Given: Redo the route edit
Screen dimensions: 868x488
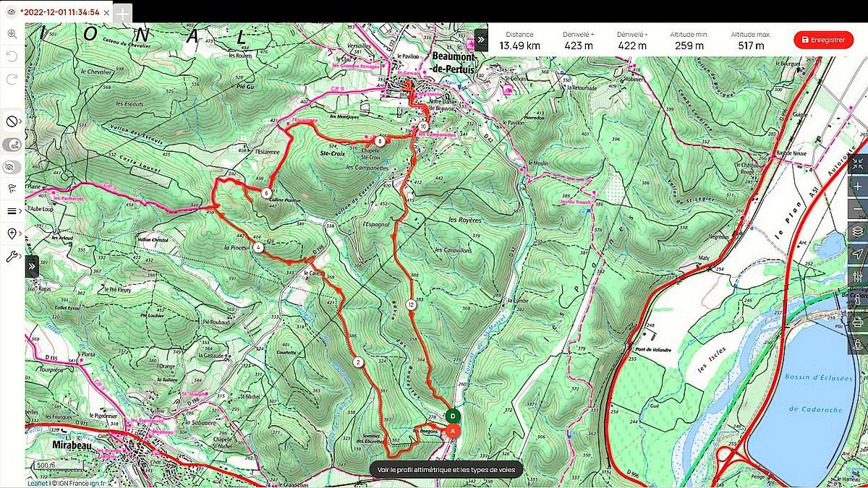Looking at the screenshot, I should (12, 80).
